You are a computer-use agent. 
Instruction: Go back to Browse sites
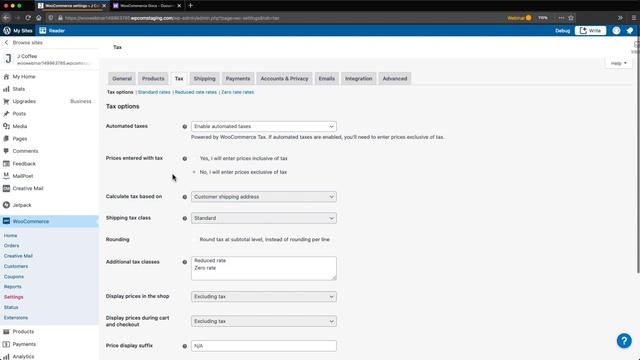(23, 42)
